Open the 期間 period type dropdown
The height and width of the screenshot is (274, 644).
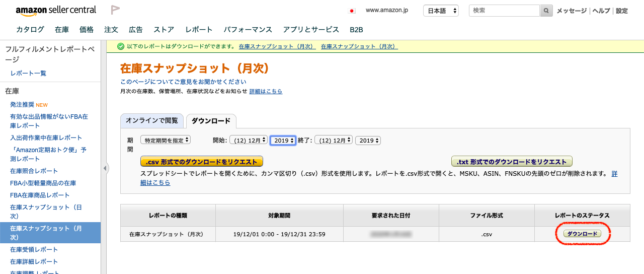click(x=166, y=140)
